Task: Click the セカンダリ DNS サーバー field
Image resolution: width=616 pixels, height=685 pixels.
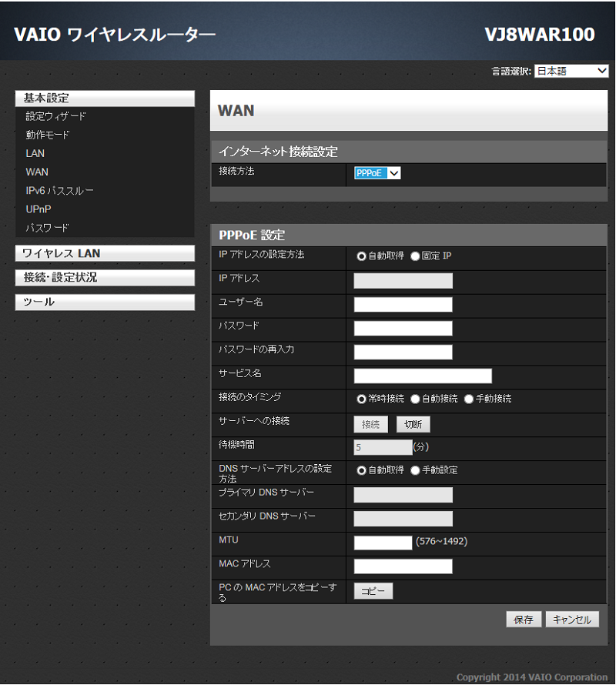Action: [x=403, y=519]
